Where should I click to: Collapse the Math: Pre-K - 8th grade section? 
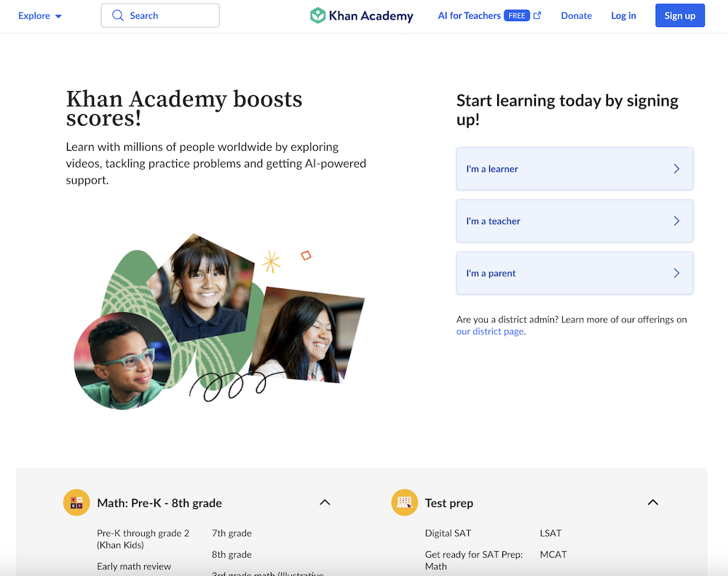(325, 502)
